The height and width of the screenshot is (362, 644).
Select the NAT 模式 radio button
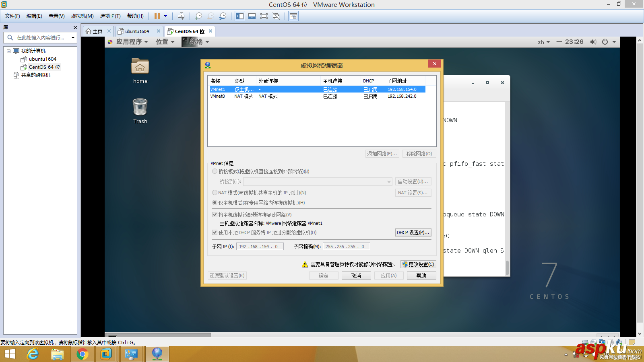(x=215, y=193)
